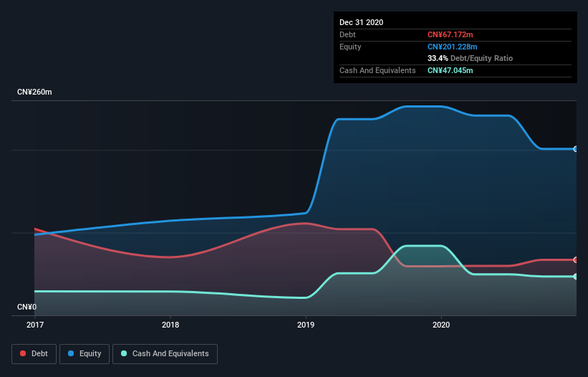The width and height of the screenshot is (588, 377).
Task: Toggle the Debt legend button
Action: click(34, 354)
